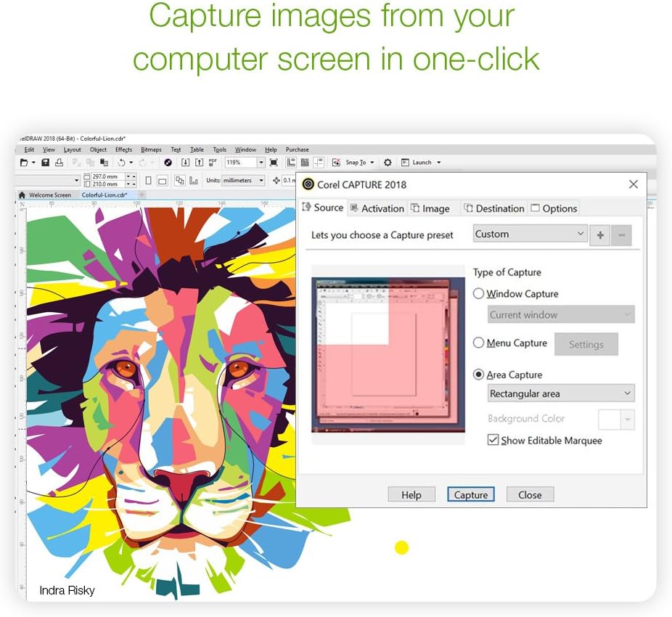Click the Publish to PDF icon

coord(213,163)
